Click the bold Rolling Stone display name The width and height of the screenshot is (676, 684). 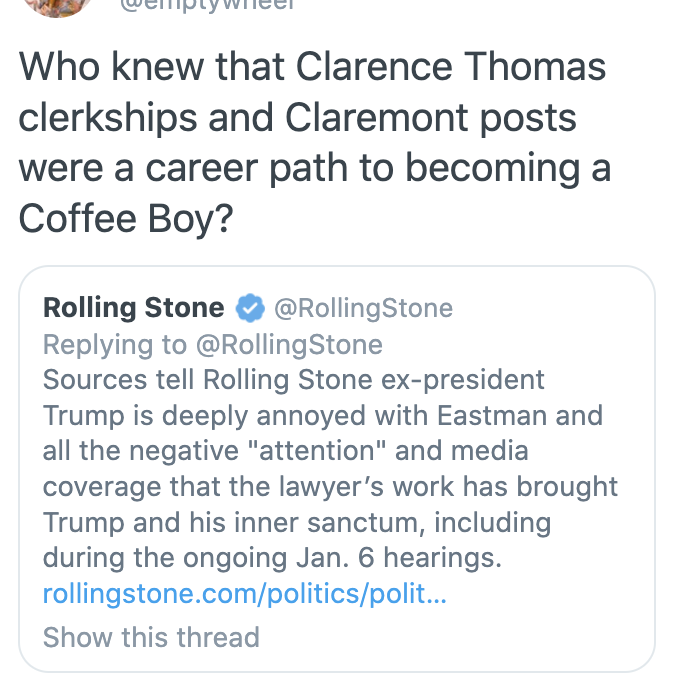click(134, 307)
